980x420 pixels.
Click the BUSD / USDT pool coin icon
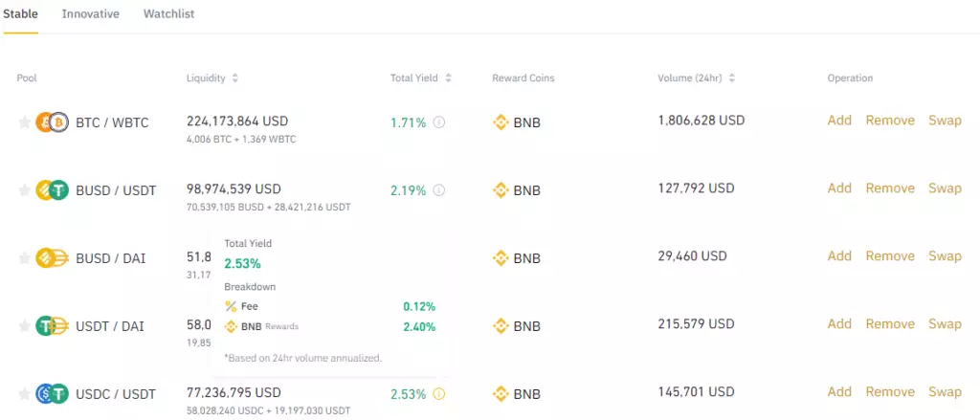point(52,190)
